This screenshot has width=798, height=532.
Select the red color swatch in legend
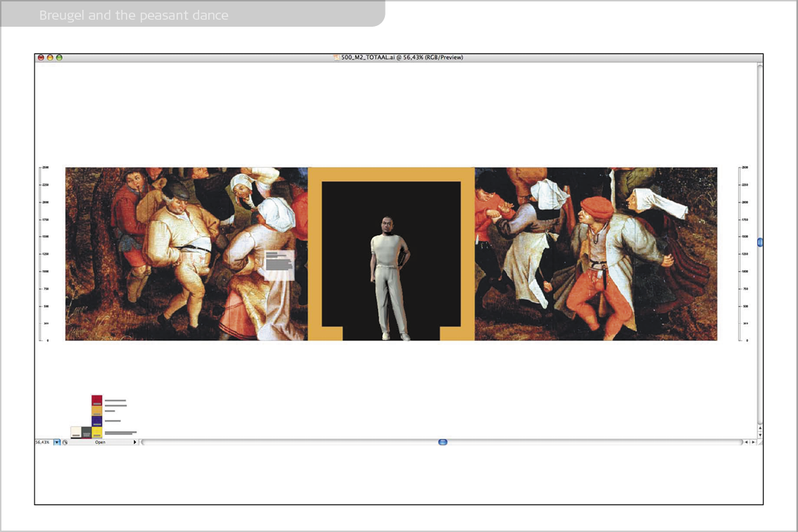96,400
